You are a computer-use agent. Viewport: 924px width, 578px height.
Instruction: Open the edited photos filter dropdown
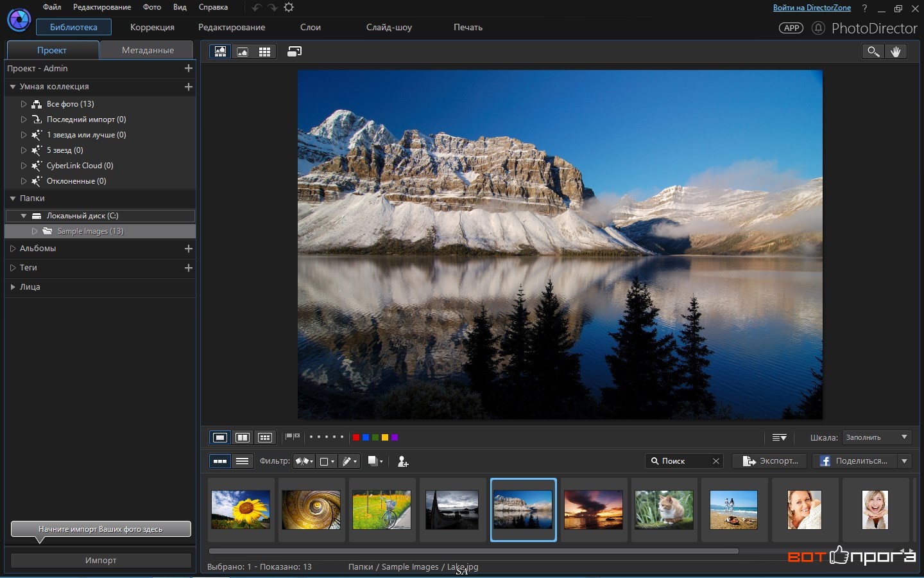(349, 461)
